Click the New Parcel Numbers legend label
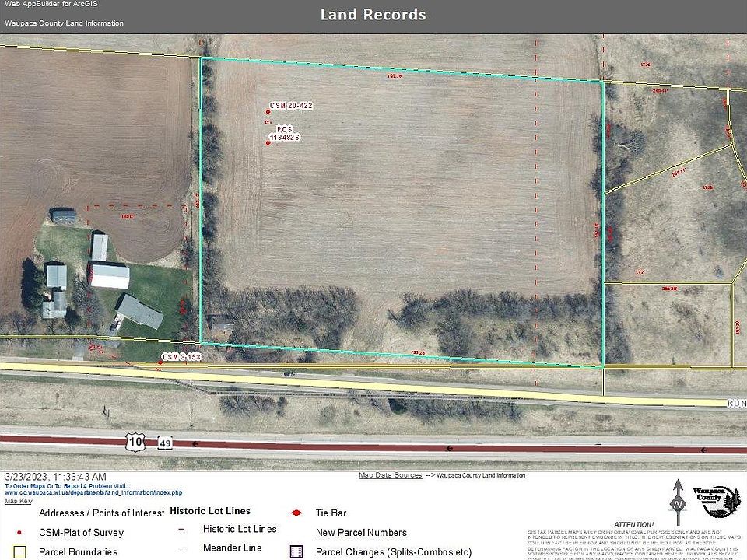Viewport: 747px width, 560px height. [x=361, y=533]
